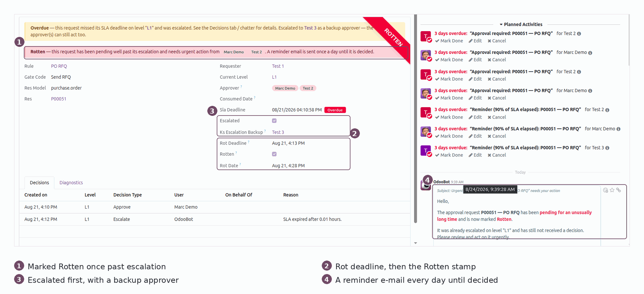This screenshot has height=294, width=644.
Task: Open the PO RFQ rule link
Action: pyautogui.click(x=59, y=66)
